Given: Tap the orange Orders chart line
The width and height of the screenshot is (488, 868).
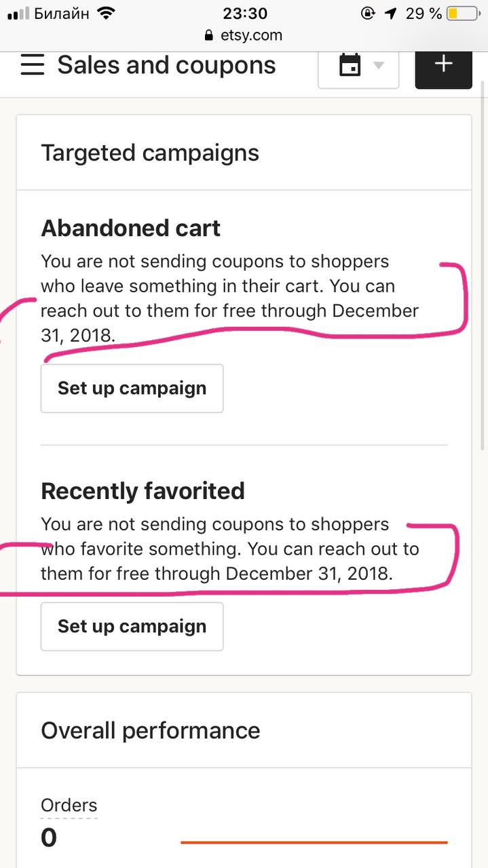Looking at the screenshot, I should click(x=314, y=842).
